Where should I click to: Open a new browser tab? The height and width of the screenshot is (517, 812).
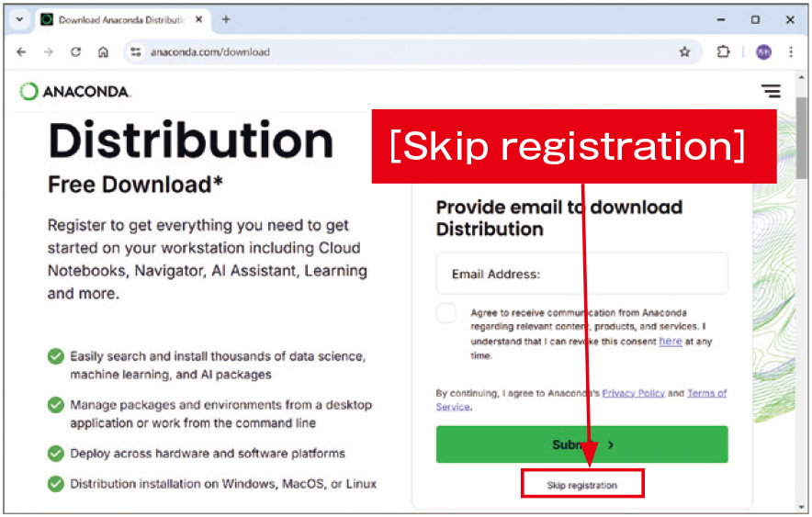(226, 19)
